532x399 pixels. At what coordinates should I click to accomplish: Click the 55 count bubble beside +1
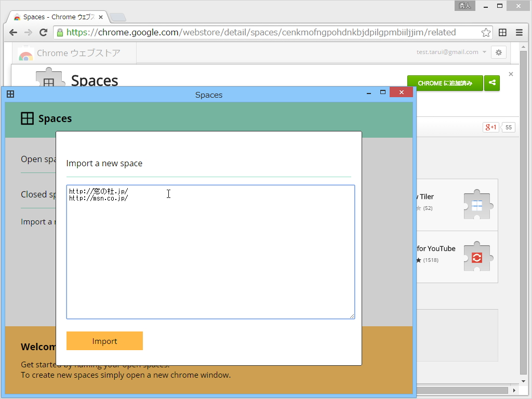tap(508, 127)
